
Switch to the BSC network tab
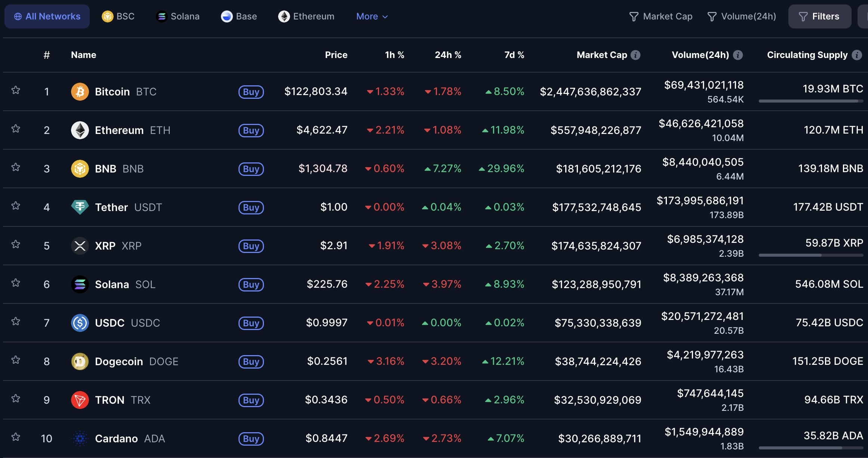pos(118,16)
